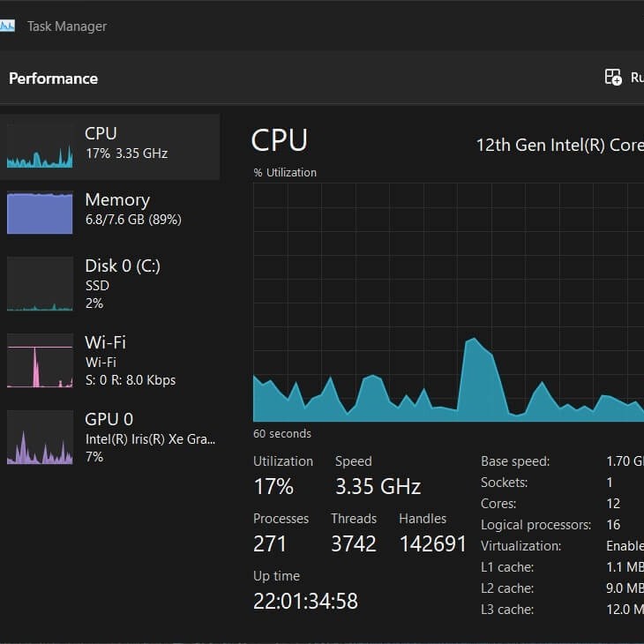The width and height of the screenshot is (644, 644).
Task: Click the Task Manager app icon in title bar
Action: [x=7, y=26]
